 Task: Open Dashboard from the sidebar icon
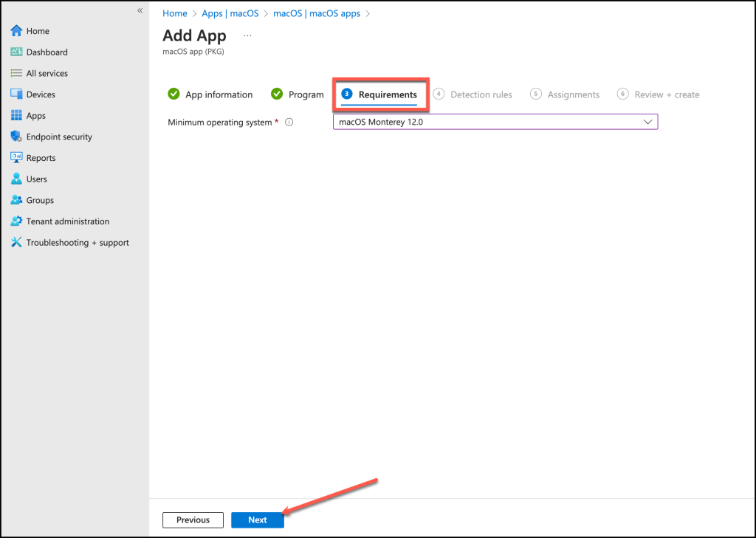[x=16, y=52]
